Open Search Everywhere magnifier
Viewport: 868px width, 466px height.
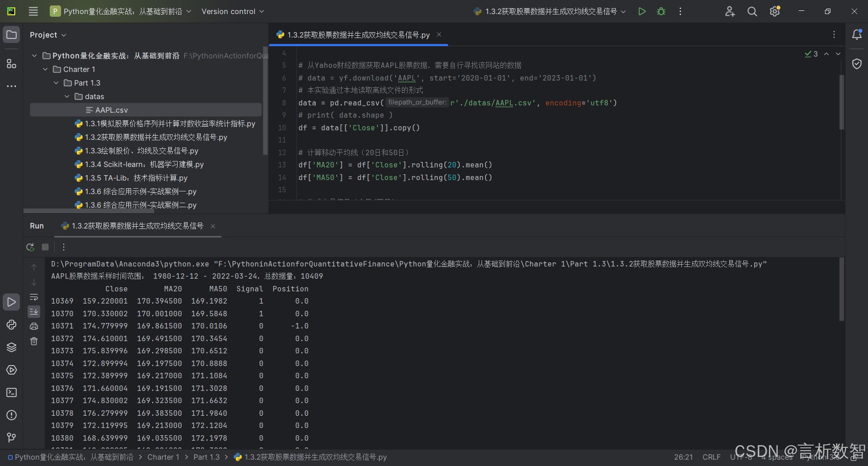click(752, 11)
